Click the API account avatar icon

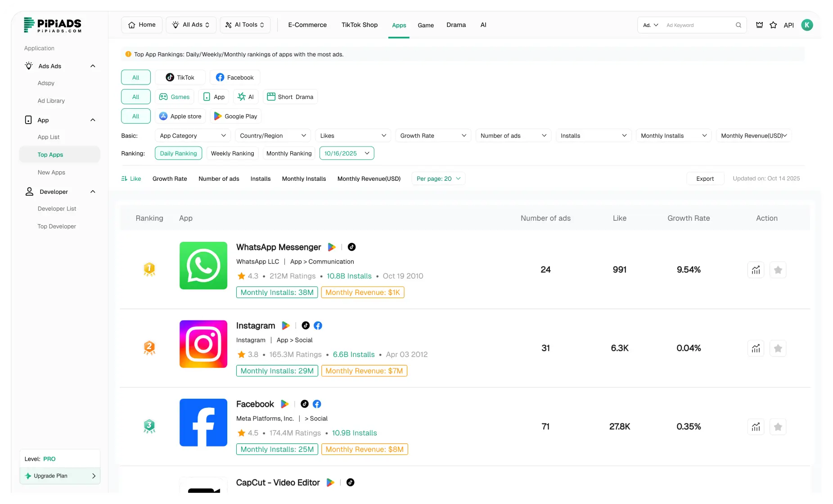pos(807,25)
